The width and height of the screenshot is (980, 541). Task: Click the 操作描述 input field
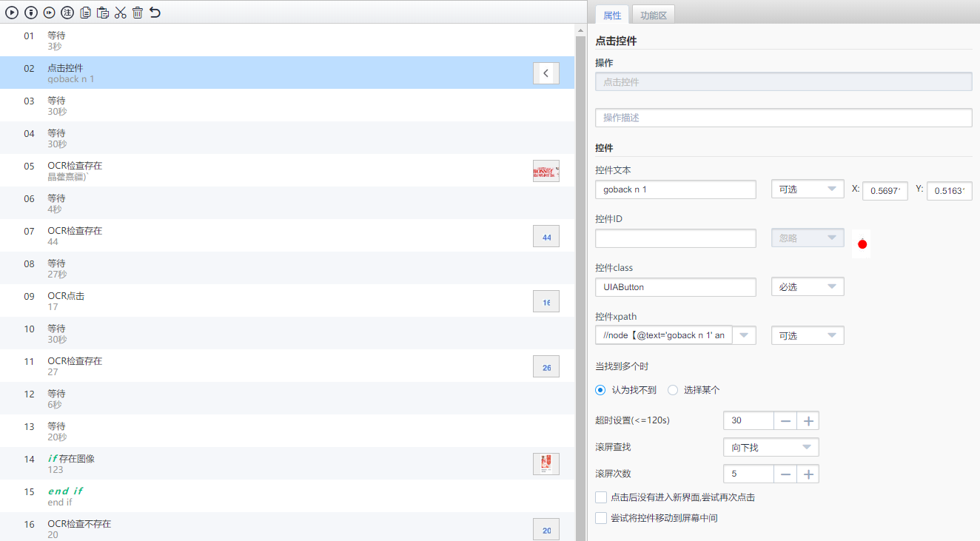pos(783,118)
